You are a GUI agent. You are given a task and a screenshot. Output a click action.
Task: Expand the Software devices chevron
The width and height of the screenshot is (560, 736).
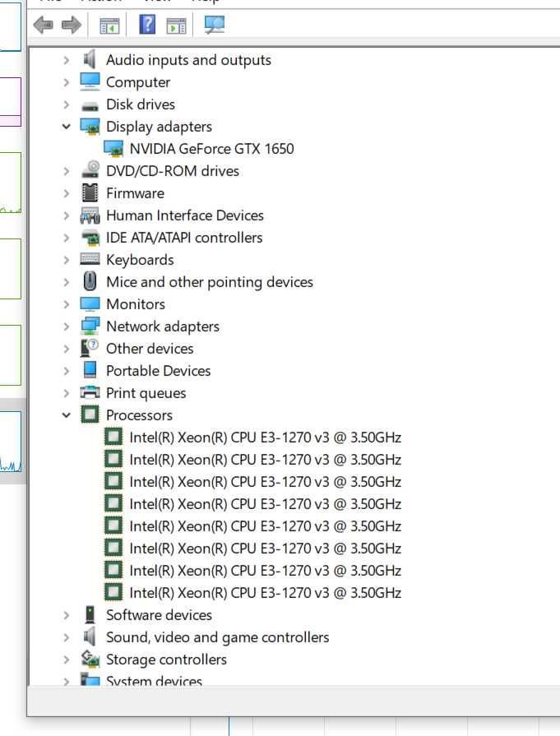pyautogui.click(x=66, y=615)
